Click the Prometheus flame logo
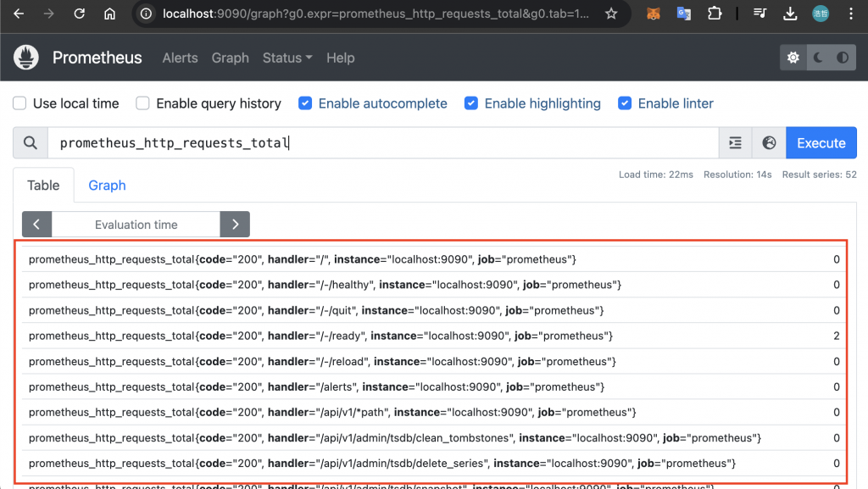This screenshot has width=868, height=489. (26, 58)
